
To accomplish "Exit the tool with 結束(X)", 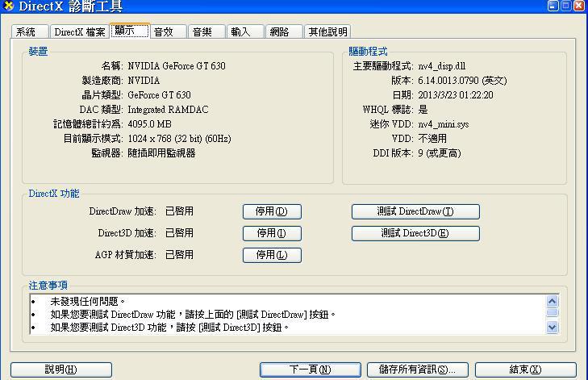I will tap(526, 370).
